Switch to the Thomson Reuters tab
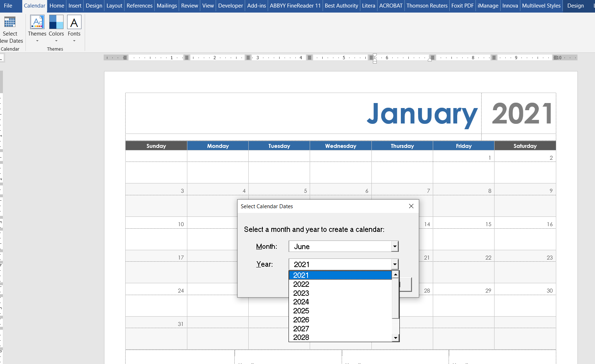The width and height of the screenshot is (595, 364). click(427, 6)
